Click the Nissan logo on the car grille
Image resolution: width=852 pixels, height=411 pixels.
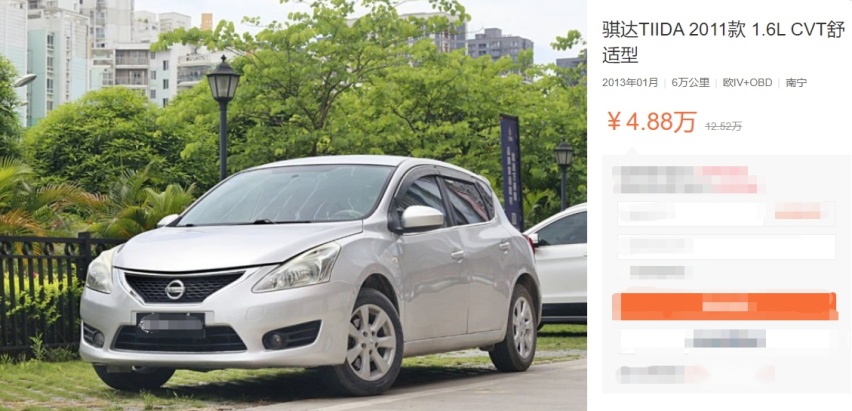175,289
